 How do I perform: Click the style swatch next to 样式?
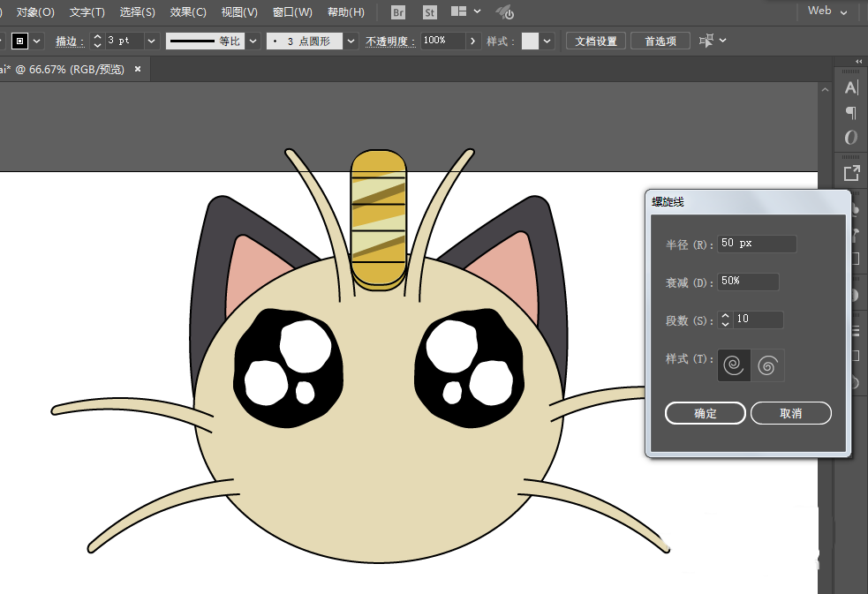click(530, 41)
